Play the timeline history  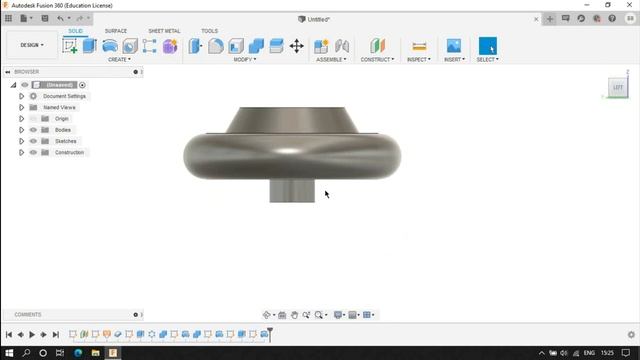(32, 334)
